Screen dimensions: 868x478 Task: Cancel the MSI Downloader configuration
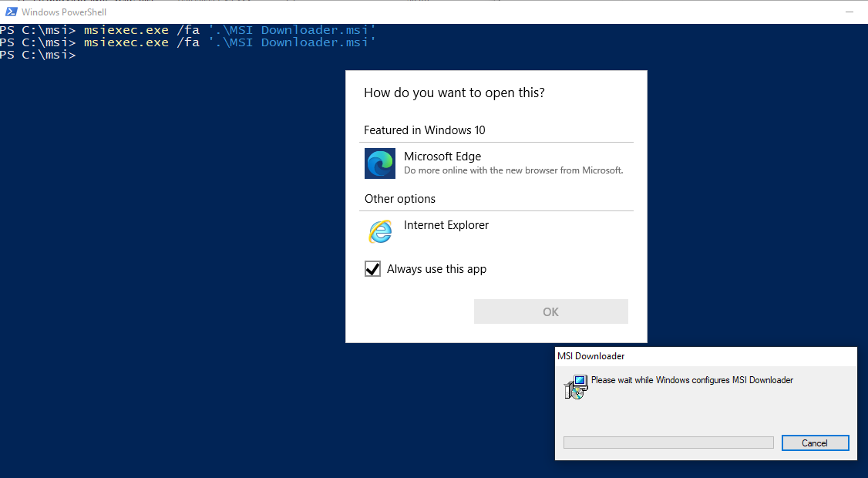point(815,443)
